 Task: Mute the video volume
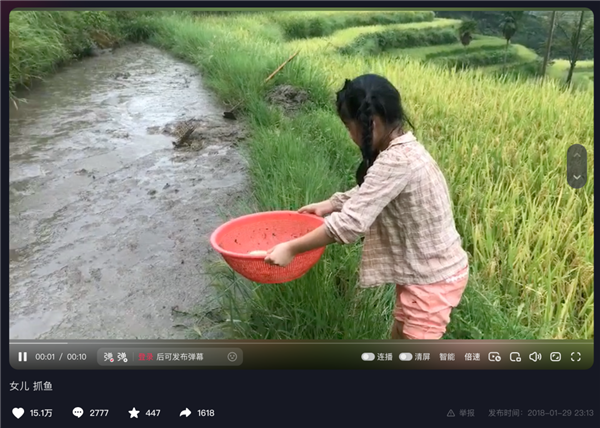point(535,357)
